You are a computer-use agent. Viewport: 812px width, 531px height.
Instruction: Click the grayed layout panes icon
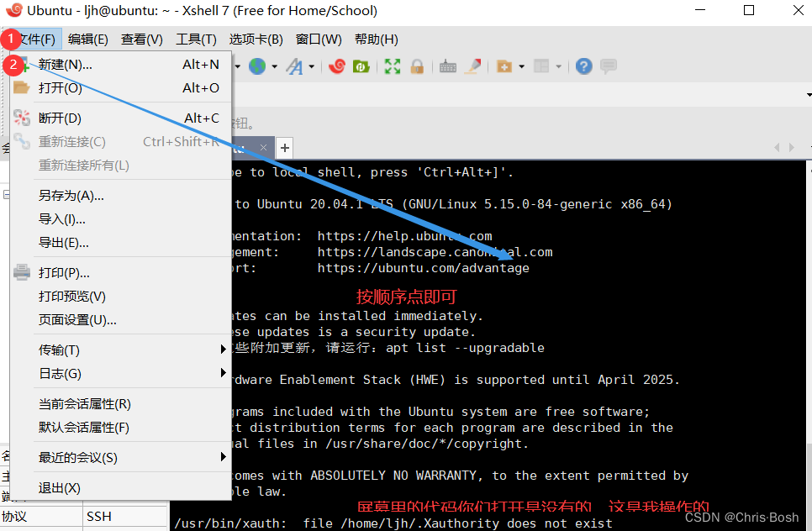click(541, 66)
